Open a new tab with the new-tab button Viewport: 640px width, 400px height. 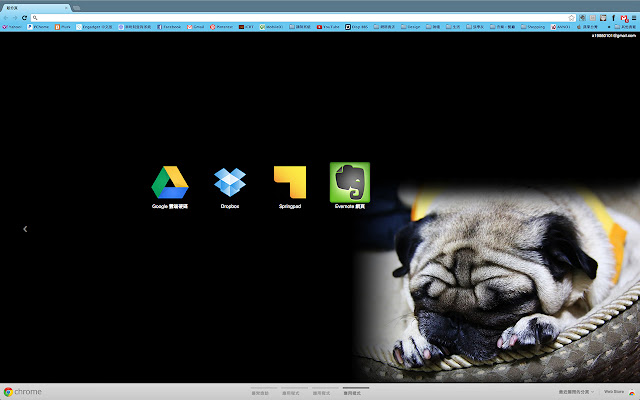click(76, 8)
